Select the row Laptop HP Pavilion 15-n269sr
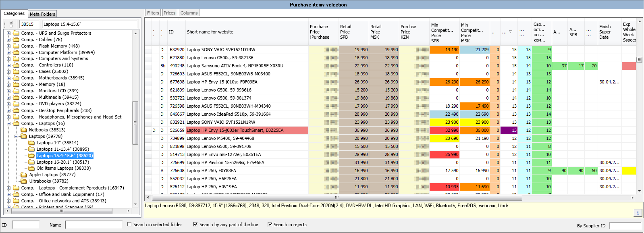 (390, 162)
